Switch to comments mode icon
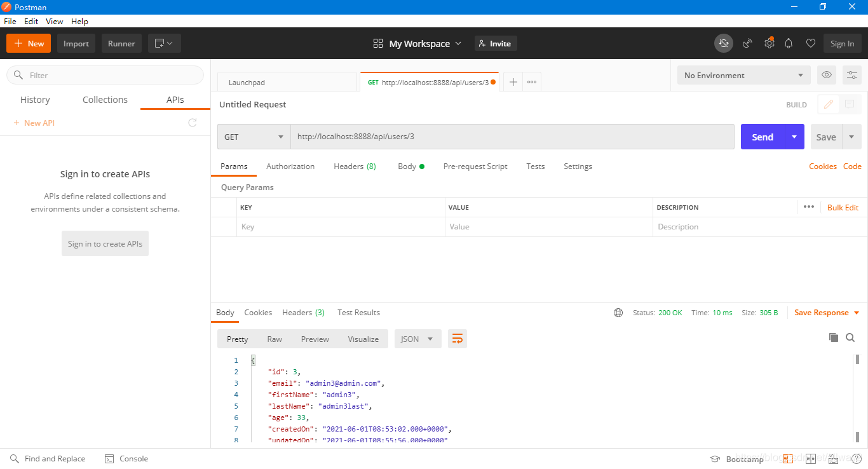The image size is (868, 469). (x=850, y=105)
